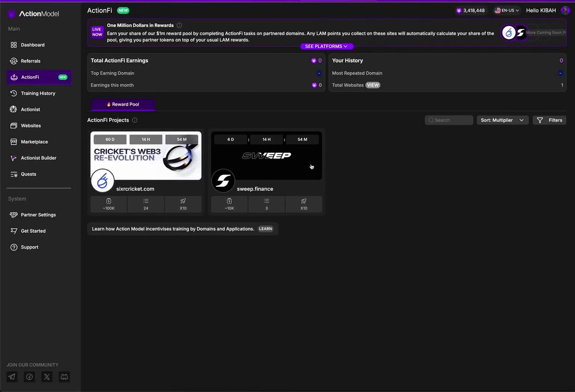575x392 pixels.
Task: Open Training History in the sidebar
Action: [x=39, y=93]
